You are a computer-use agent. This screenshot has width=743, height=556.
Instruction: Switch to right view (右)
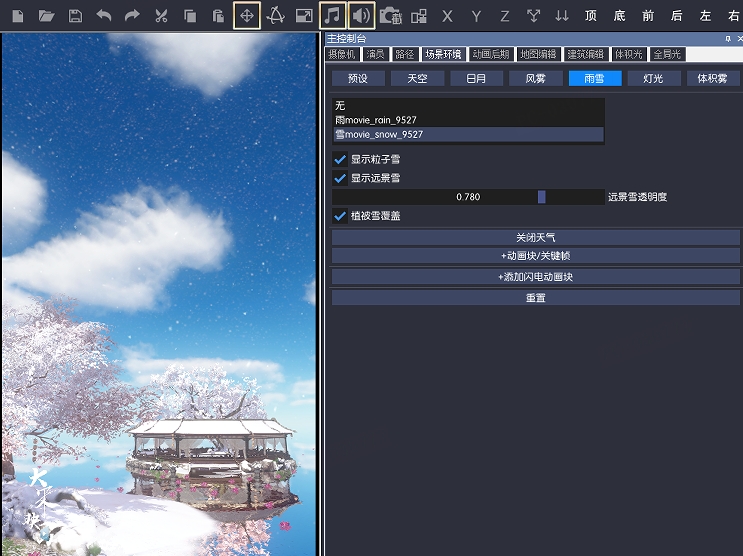pyautogui.click(x=734, y=16)
